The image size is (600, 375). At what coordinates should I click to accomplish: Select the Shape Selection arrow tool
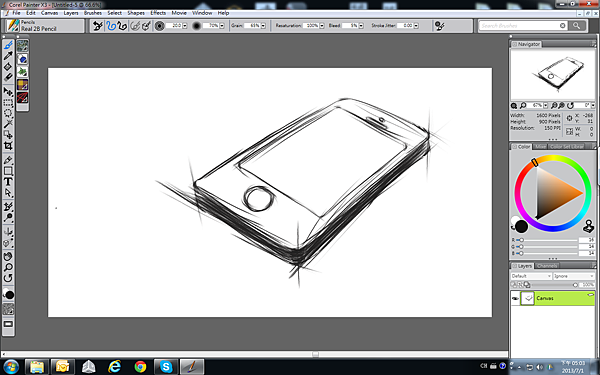point(8,192)
